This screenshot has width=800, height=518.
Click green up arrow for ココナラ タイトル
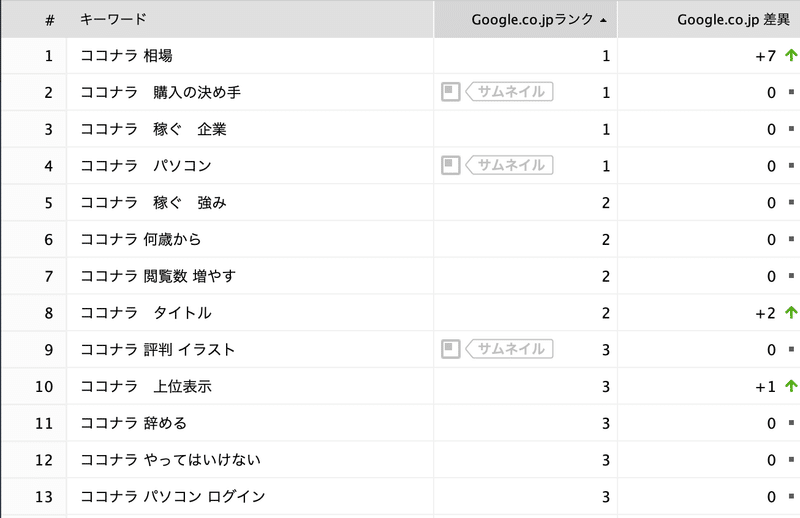791,312
